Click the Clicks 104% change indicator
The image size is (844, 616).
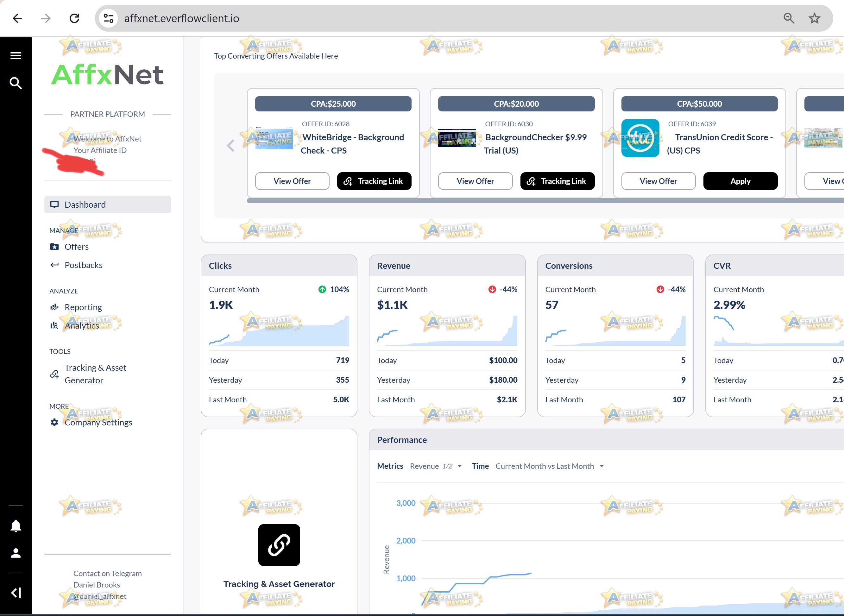(334, 289)
